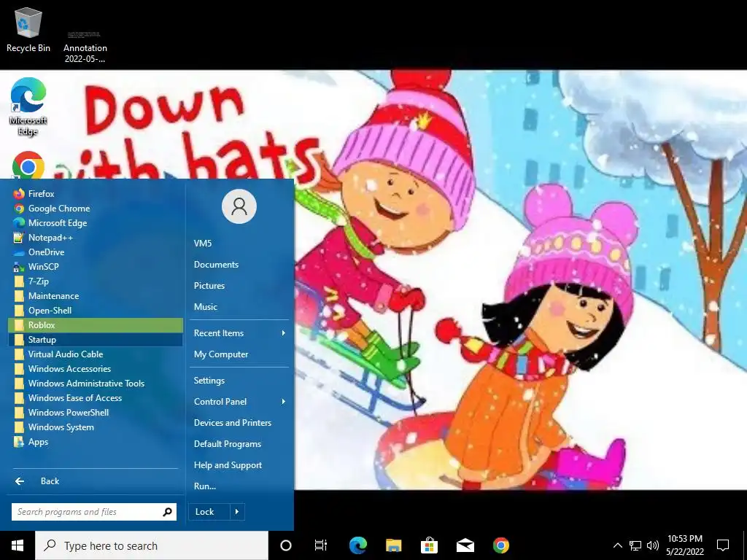Click the user account picture

click(x=239, y=206)
